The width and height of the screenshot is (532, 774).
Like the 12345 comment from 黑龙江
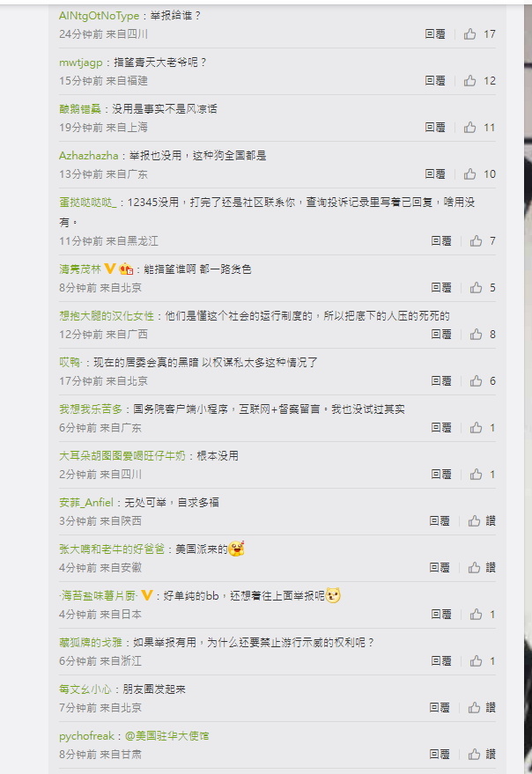[476, 241]
